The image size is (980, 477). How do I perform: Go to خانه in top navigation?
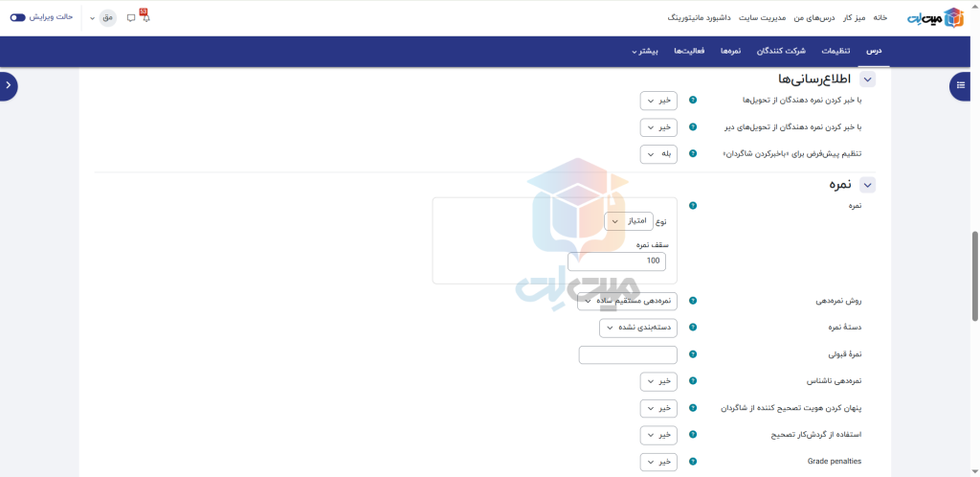(880, 17)
